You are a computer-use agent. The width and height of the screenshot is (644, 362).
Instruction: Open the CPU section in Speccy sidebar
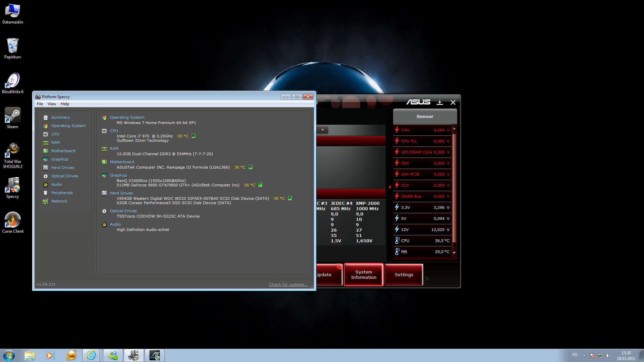pyautogui.click(x=55, y=134)
